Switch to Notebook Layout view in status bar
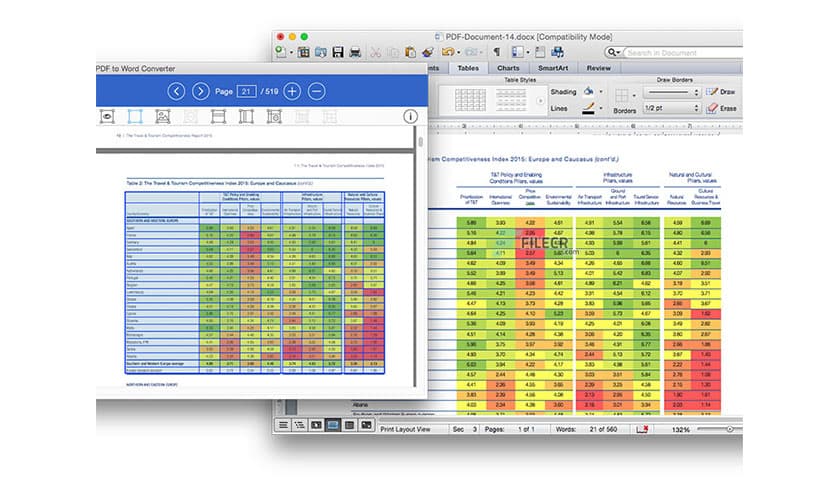 point(349,425)
